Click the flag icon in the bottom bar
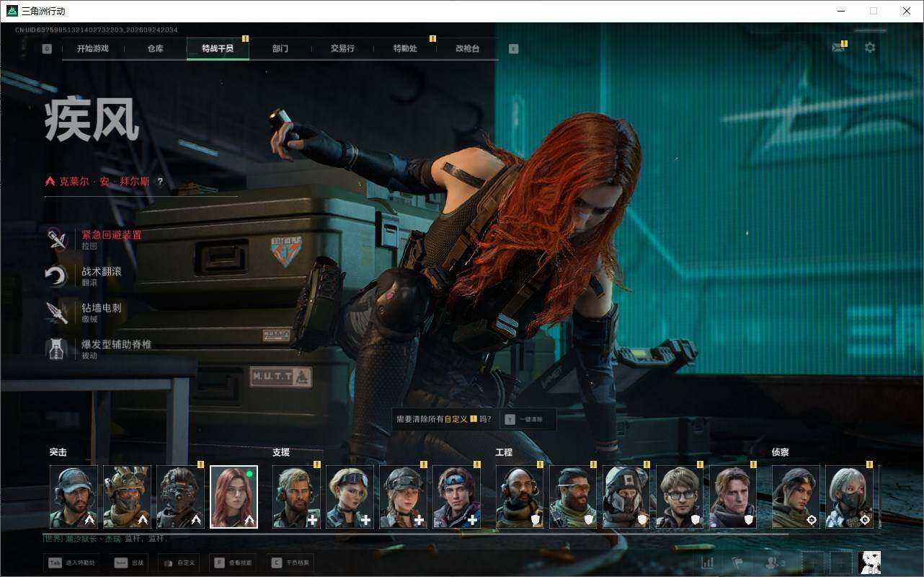Image resolution: width=924 pixels, height=577 pixels. (x=737, y=563)
